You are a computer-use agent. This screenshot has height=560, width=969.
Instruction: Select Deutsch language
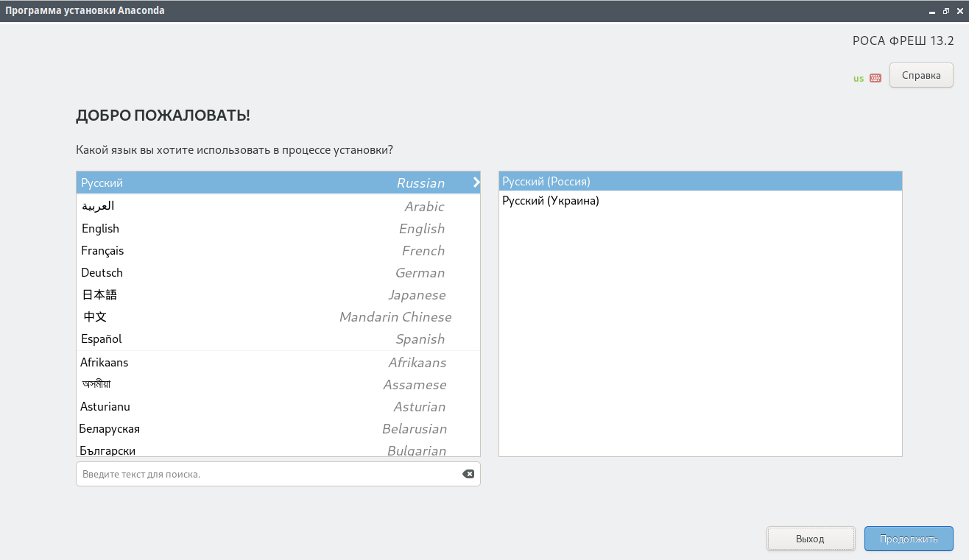point(278,272)
